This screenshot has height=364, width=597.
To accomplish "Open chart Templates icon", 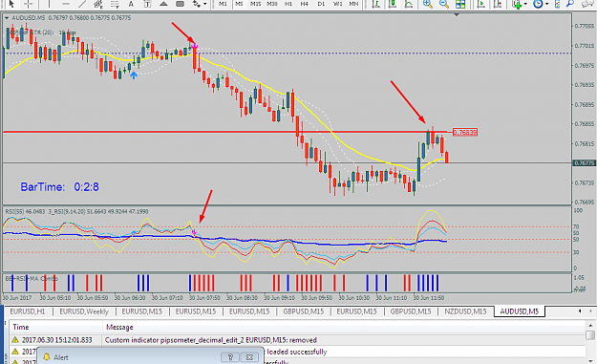I will (x=557, y=4).
